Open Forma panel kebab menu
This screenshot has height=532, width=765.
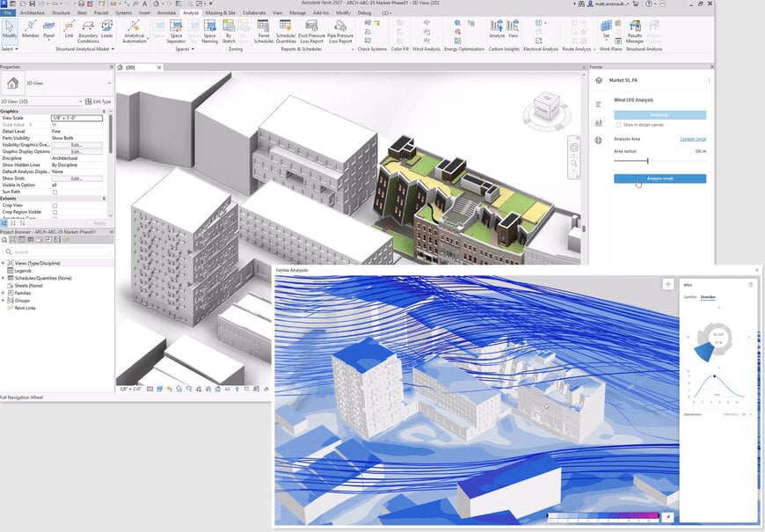[709, 81]
